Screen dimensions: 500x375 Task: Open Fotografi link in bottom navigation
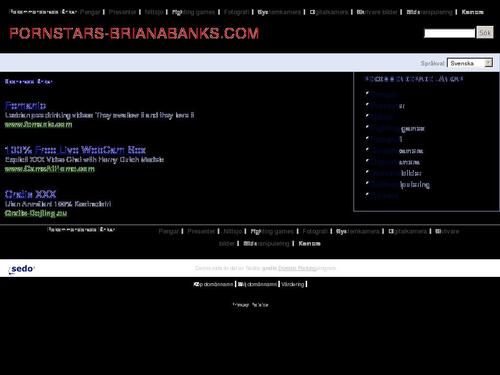point(315,231)
